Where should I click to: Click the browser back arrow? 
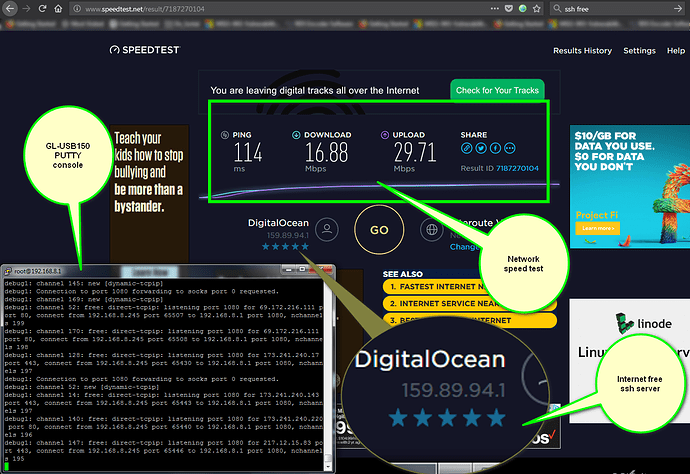(x=12, y=10)
